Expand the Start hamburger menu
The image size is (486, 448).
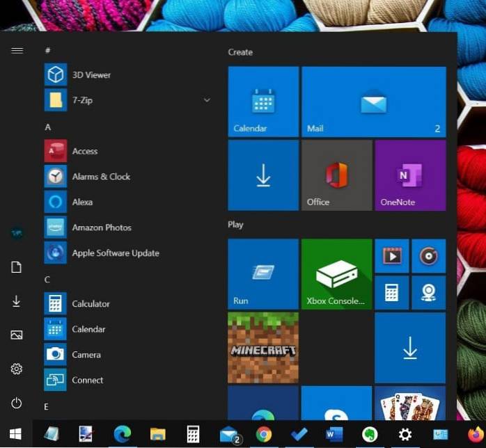click(17, 51)
